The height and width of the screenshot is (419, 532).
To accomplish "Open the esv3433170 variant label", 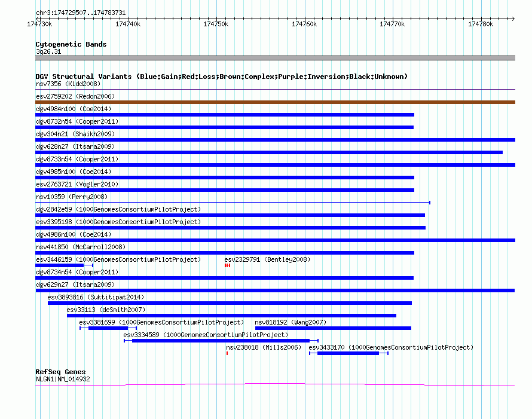I will pyautogui.click(x=391, y=347).
